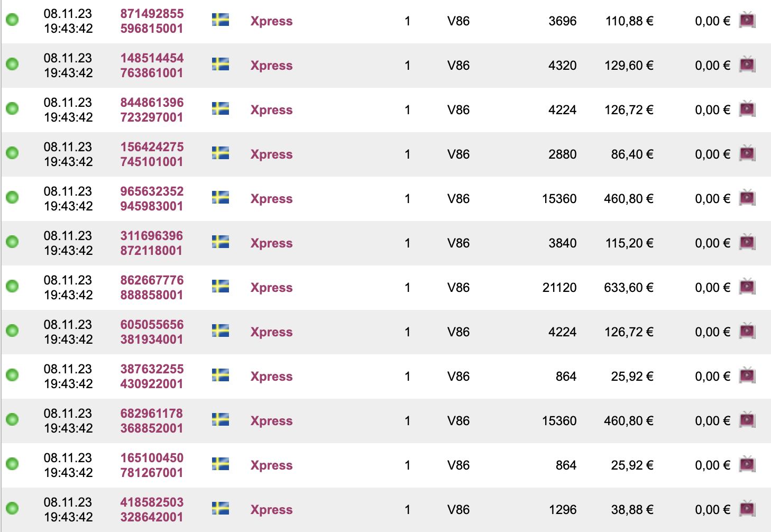Click TV icon in 110,88 € row

click(747, 21)
